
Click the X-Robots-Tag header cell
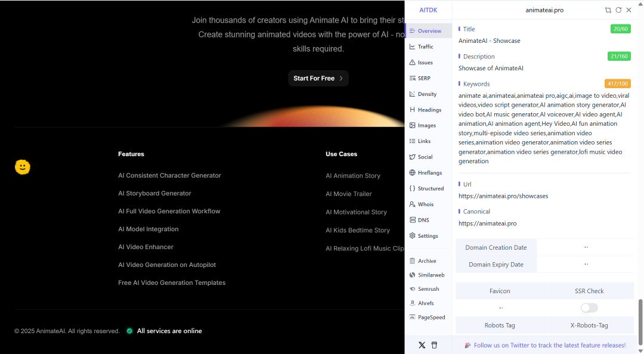point(589,325)
